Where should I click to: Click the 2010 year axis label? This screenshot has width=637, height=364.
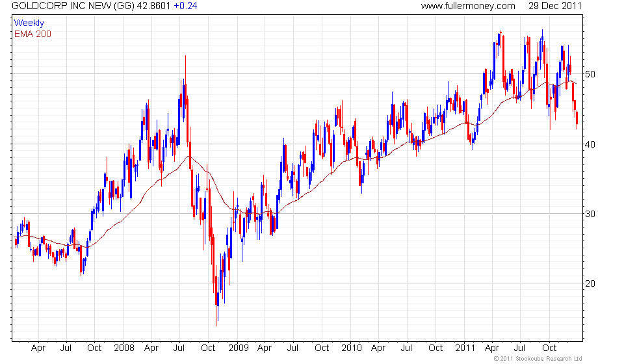coord(352,348)
